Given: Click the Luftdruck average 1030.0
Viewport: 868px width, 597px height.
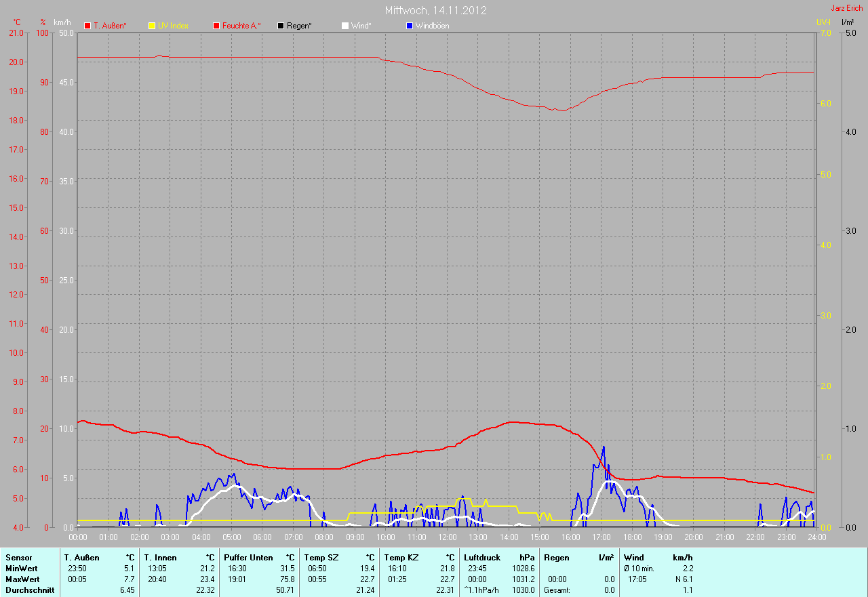Looking at the screenshot, I should [x=523, y=590].
